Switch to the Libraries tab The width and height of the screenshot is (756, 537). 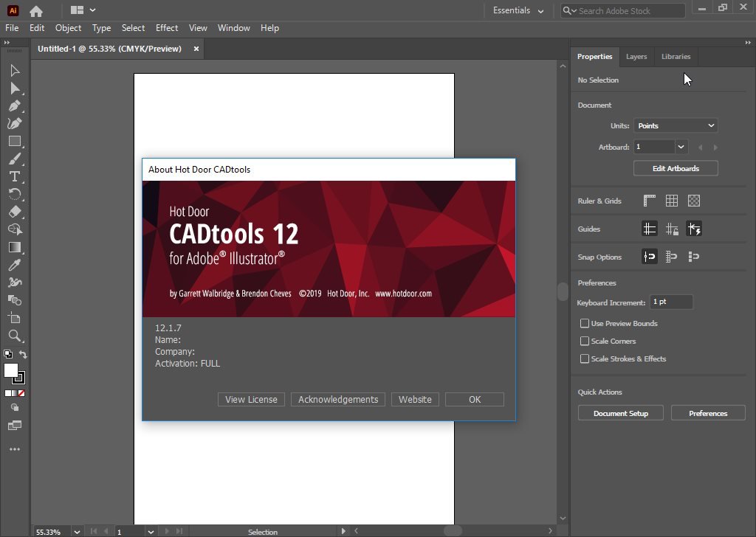coord(676,56)
